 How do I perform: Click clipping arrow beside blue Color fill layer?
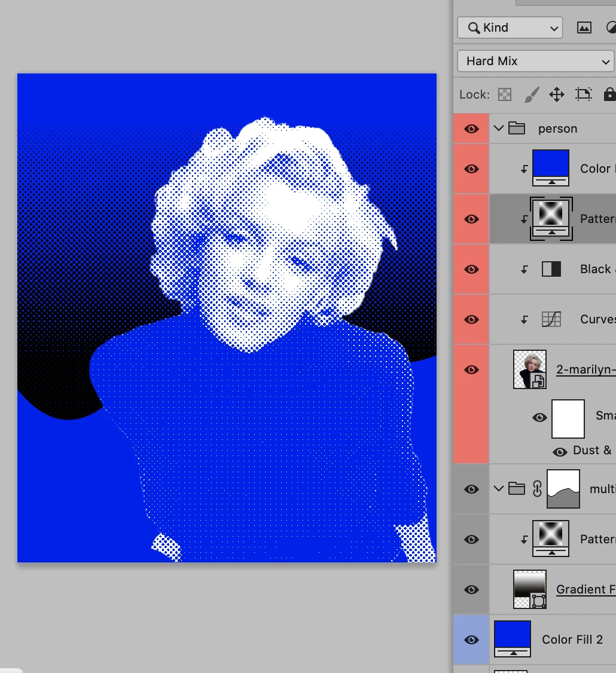524,169
